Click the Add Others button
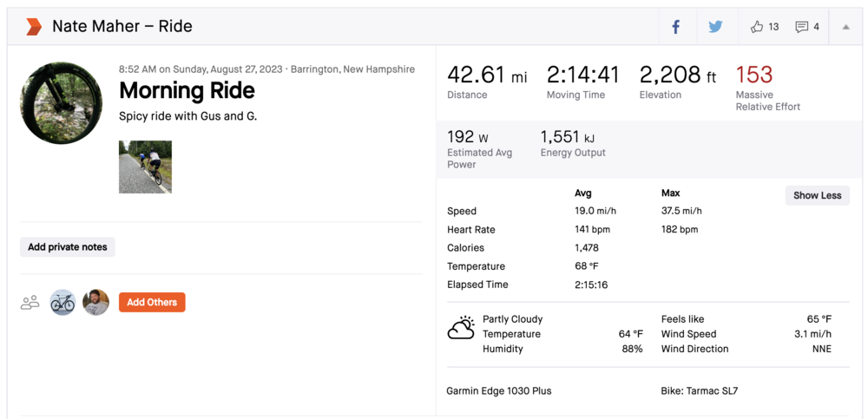The image size is (868, 419). click(x=152, y=303)
